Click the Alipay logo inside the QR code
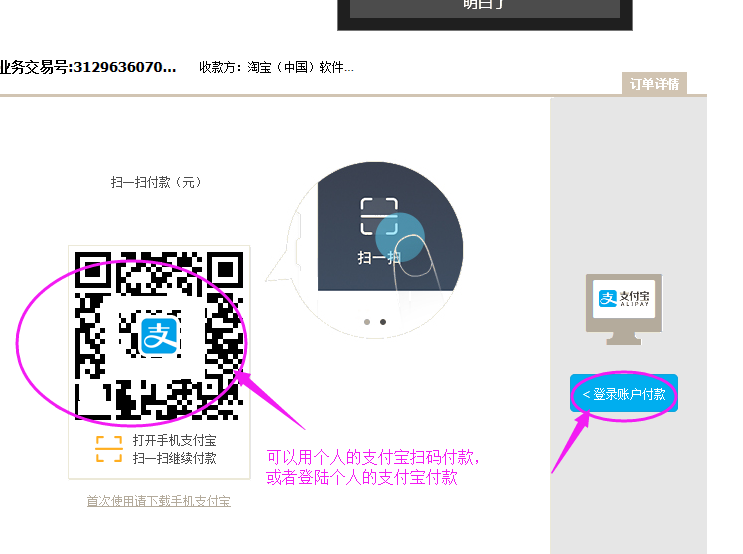The width and height of the screenshot is (743, 554). [x=158, y=335]
